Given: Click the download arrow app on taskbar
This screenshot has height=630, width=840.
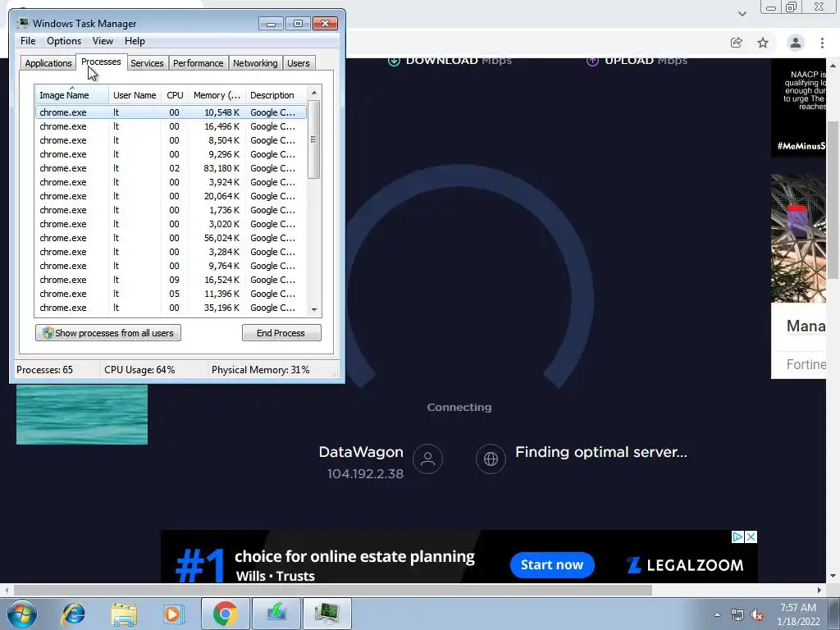Looking at the screenshot, I should click(276, 614).
